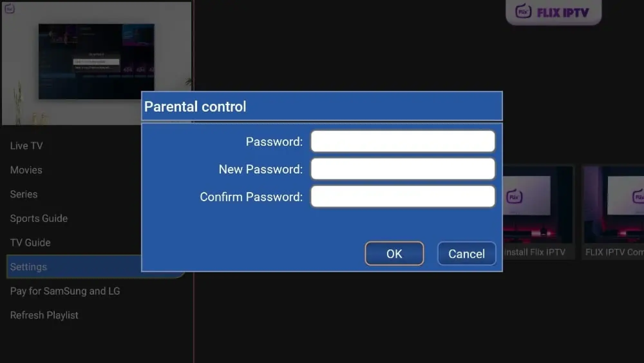Select Movies menu item
The image size is (644, 363).
pyautogui.click(x=26, y=170)
